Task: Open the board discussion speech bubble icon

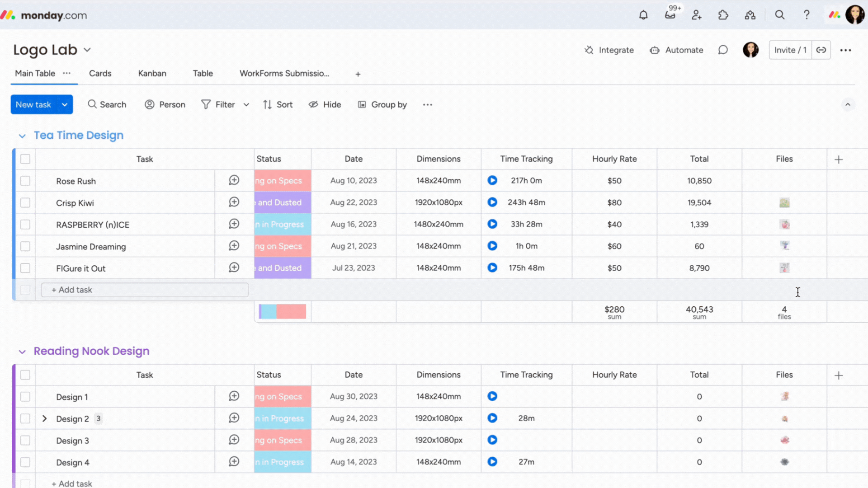Action: (x=723, y=50)
